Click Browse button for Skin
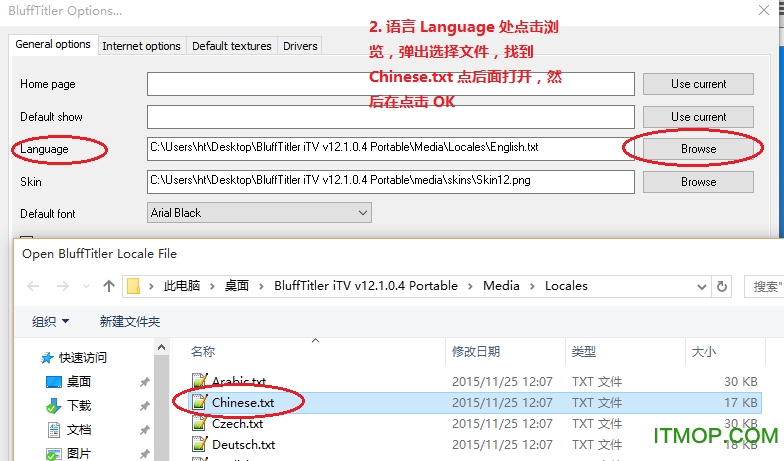 (x=698, y=182)
